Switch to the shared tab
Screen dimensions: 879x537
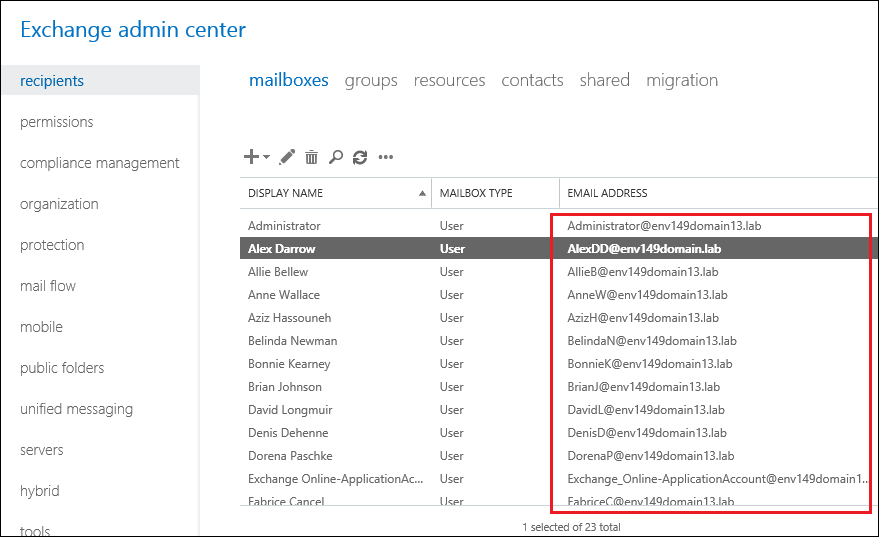click(x=605, y=80)
